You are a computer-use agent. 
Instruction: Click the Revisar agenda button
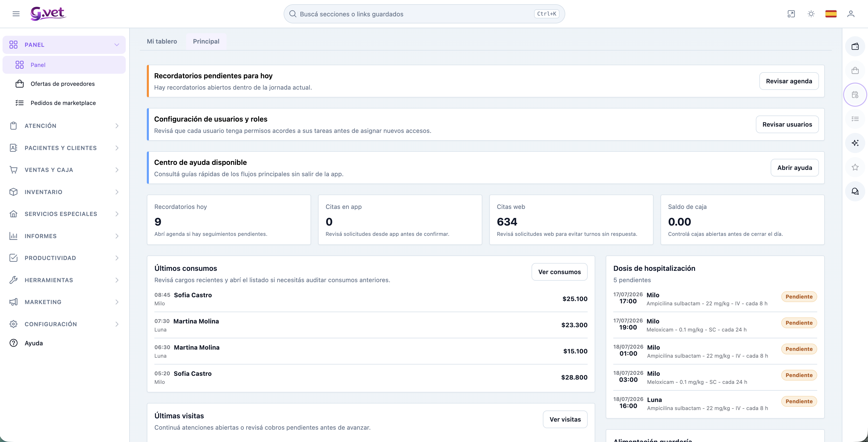[x=789, y=81]
